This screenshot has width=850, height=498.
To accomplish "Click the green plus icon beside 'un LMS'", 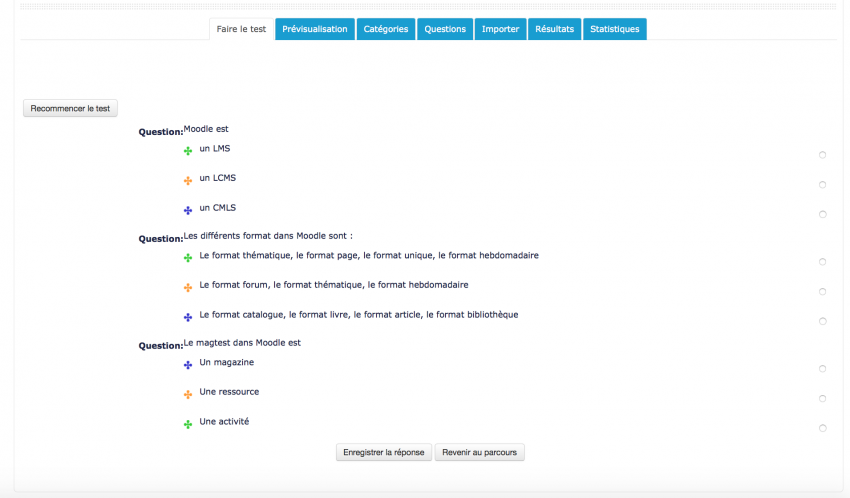I will pyautogui.click(x=188, y=151).
